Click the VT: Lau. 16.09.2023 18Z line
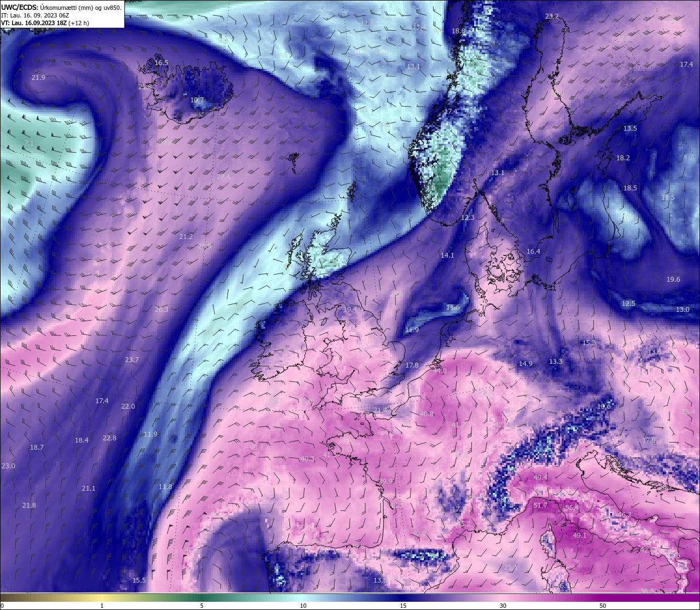 pos(45,23)
